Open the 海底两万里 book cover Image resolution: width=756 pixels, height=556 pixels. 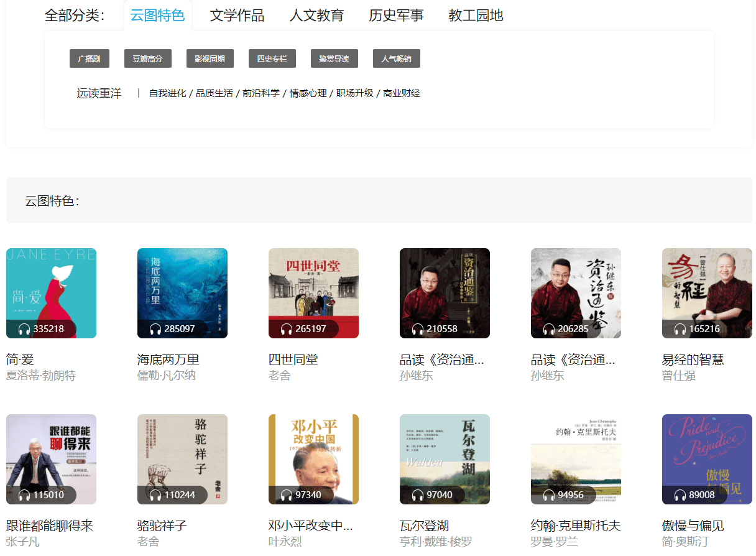[182, 293]
